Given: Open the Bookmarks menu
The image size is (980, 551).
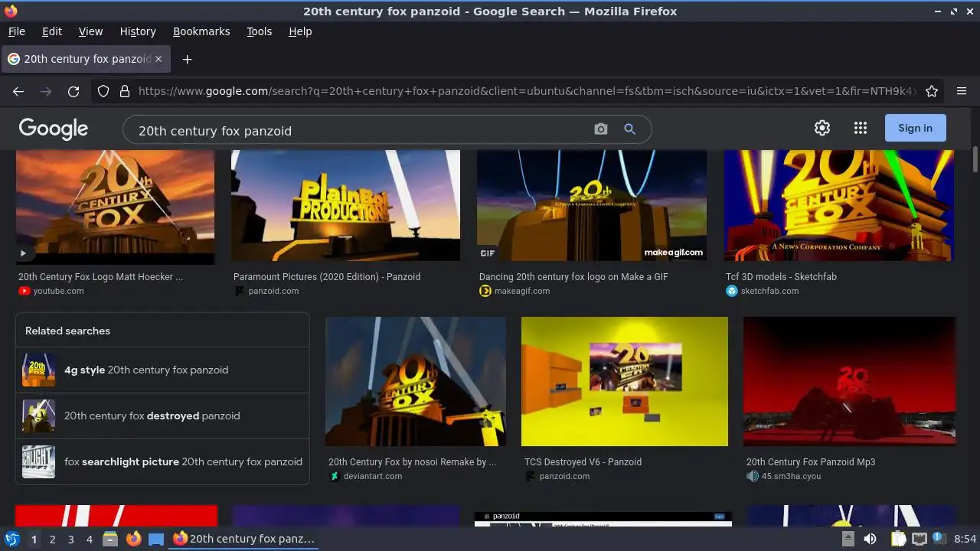Looking at the screenshot, I should pyautogui.click(x=201, y=31).
